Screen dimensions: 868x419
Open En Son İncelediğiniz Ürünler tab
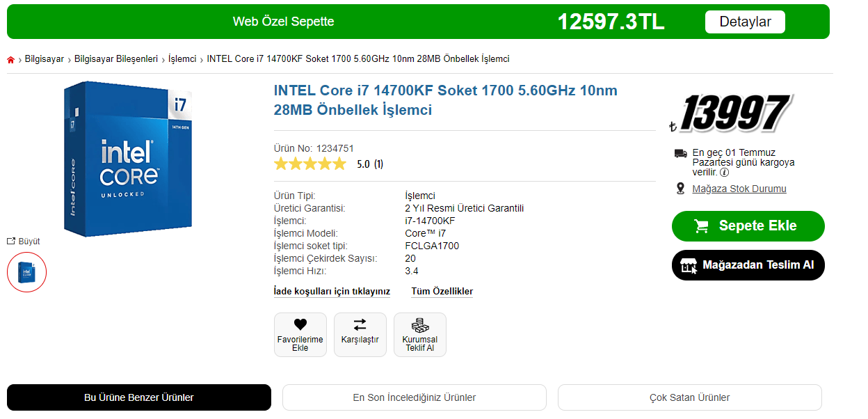pyautogui.click(x=415, y=397)
